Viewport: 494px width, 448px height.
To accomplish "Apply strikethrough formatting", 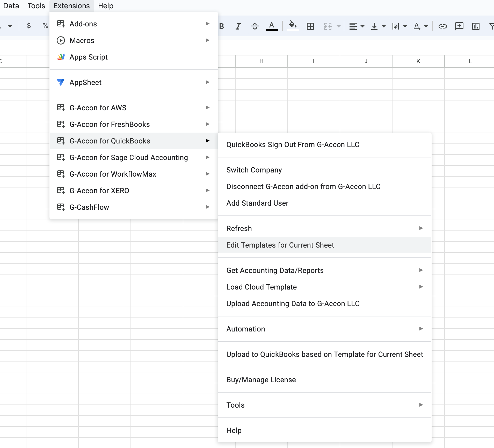I will 255,26.
